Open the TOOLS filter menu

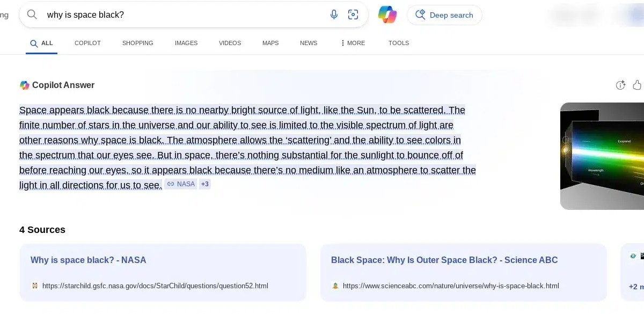click(x=399, y=43)
